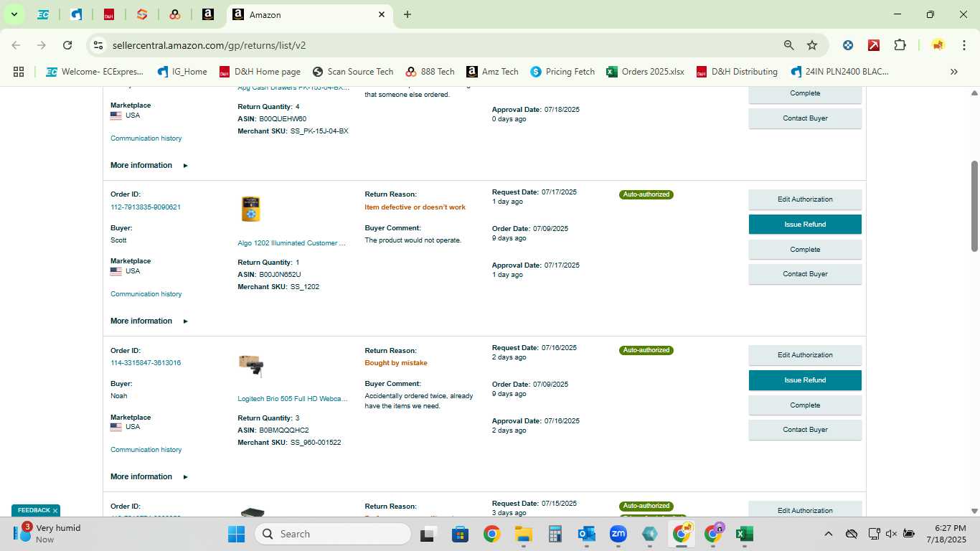
Task: Switch to the first pinned ECExpress tab
Action: tap(43, 14)
